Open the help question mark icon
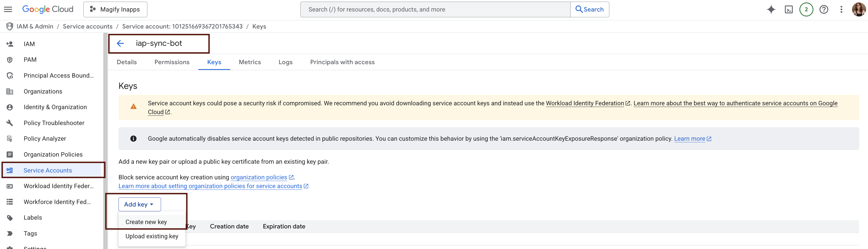This screenshot has width=868, height=249. point(824,9)
